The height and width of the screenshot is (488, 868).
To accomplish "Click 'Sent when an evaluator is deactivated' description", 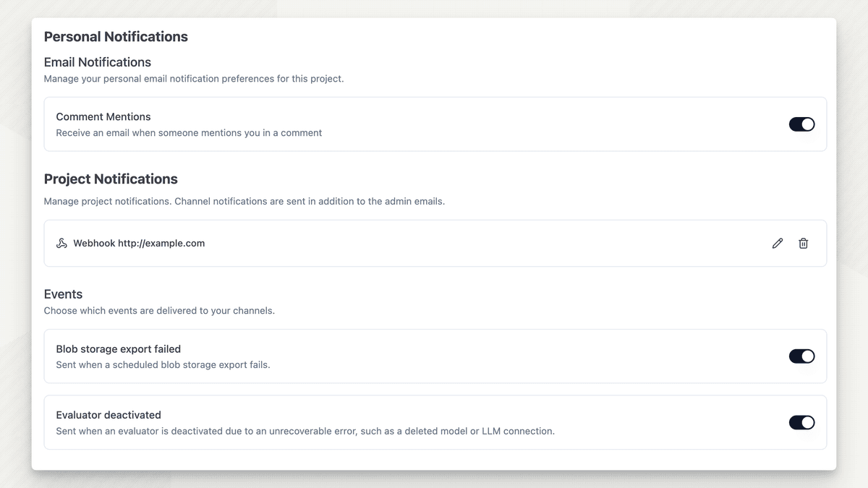I will click(305, 432).
